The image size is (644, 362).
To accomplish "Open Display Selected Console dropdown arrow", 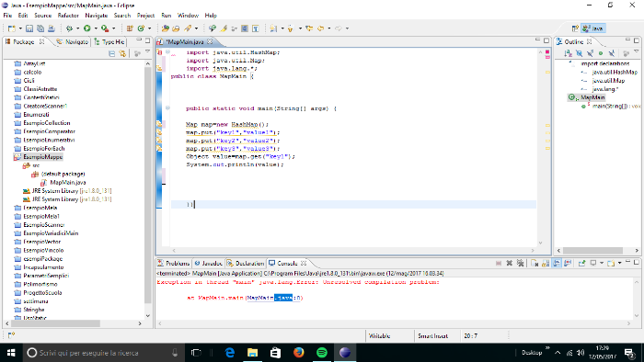I will point(602,263).
